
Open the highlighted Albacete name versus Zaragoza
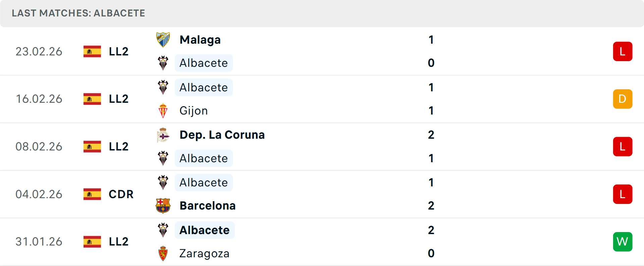point(204,230)
